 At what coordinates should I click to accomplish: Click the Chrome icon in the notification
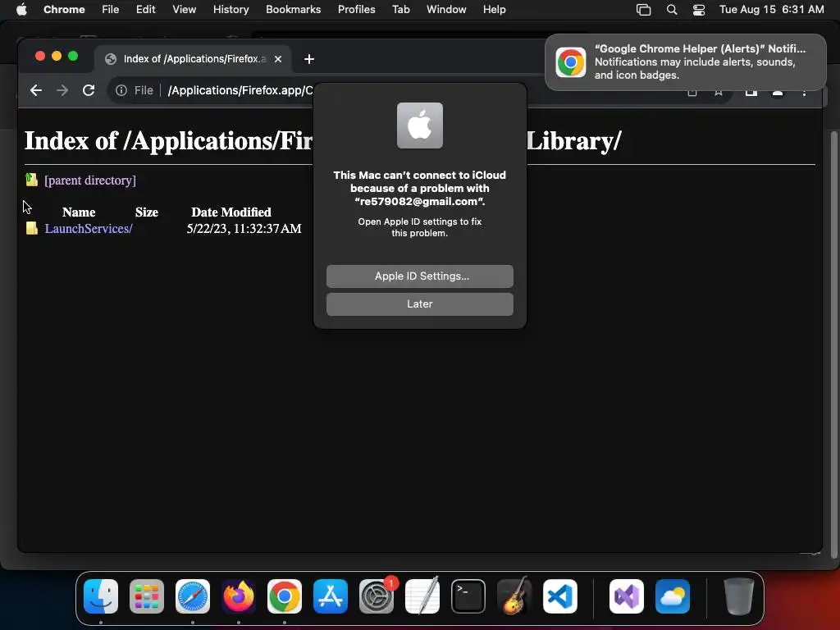click(571, 62)
